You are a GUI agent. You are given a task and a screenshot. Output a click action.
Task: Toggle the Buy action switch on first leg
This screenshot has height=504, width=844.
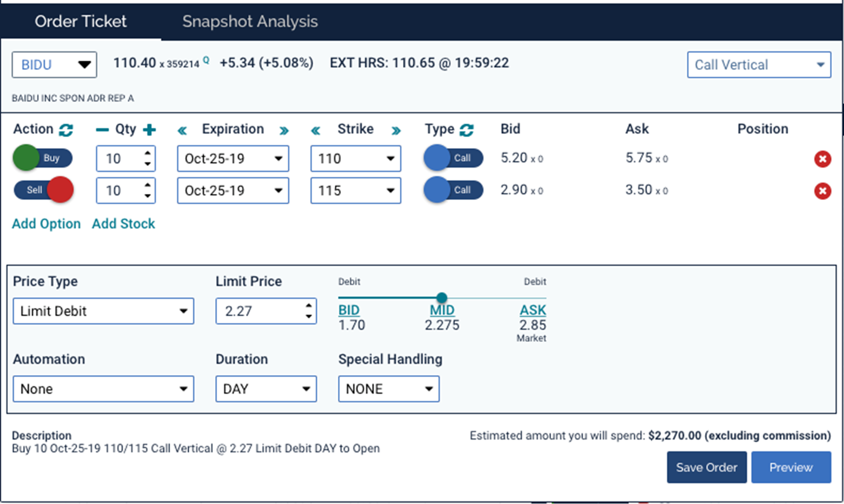43,158
